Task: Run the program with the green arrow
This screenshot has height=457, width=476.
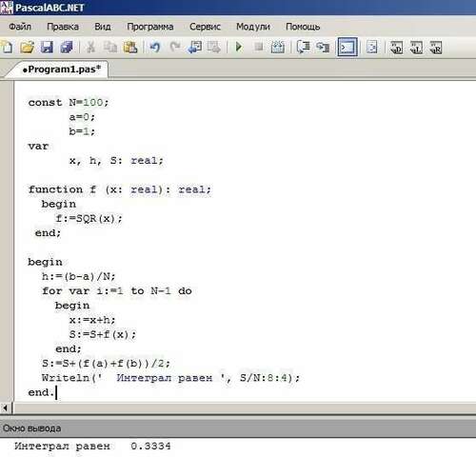Action: click(239, 48)
